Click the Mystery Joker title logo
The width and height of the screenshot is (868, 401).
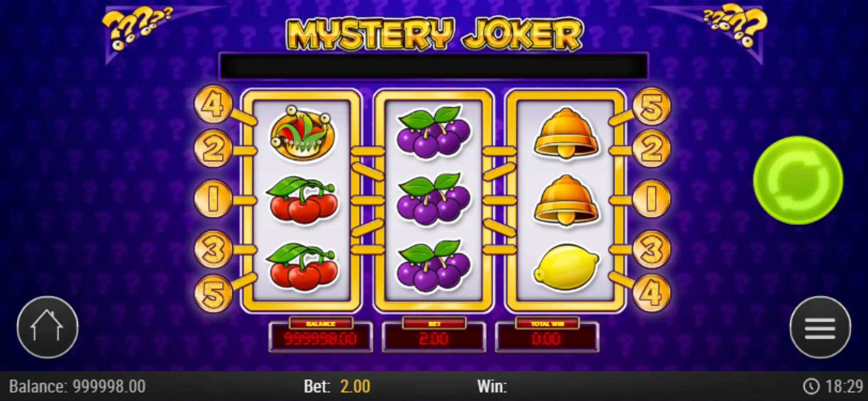click(434, 34)
